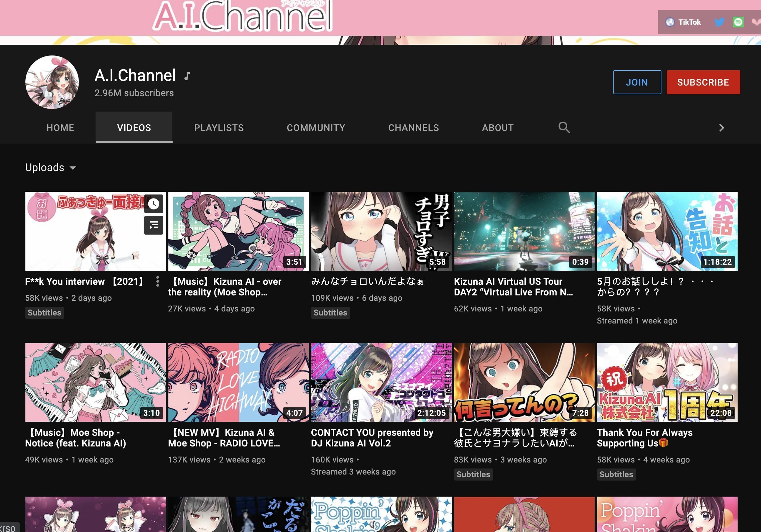Screen dimensions: 761x532
Task: Expand the Uploads filter dropdown
Action: point(50,167)
